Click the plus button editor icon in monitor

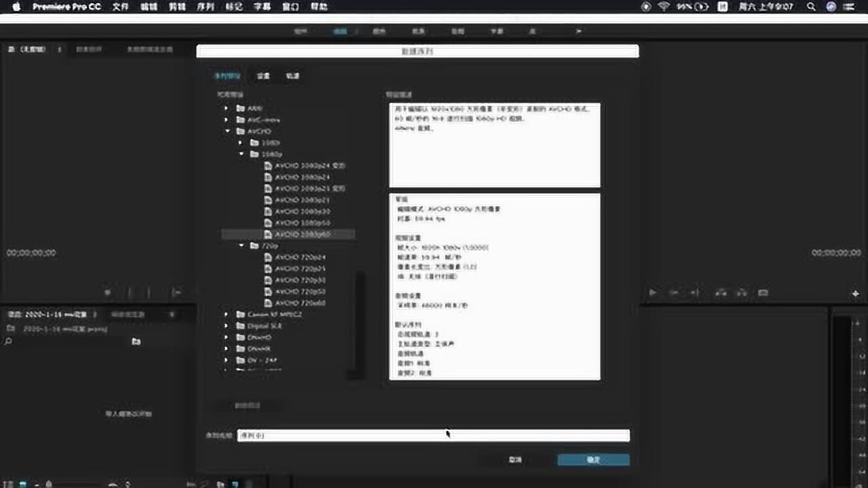855,293
